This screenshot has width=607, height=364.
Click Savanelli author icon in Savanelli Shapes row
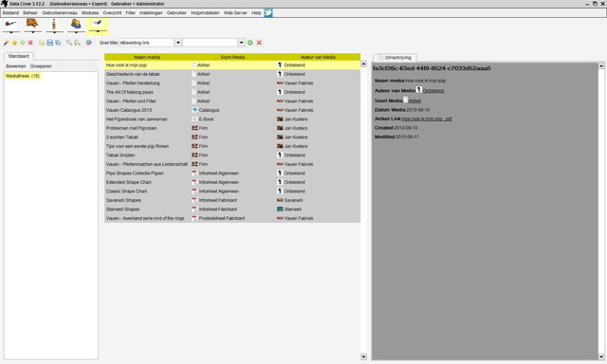click(280, 200)
